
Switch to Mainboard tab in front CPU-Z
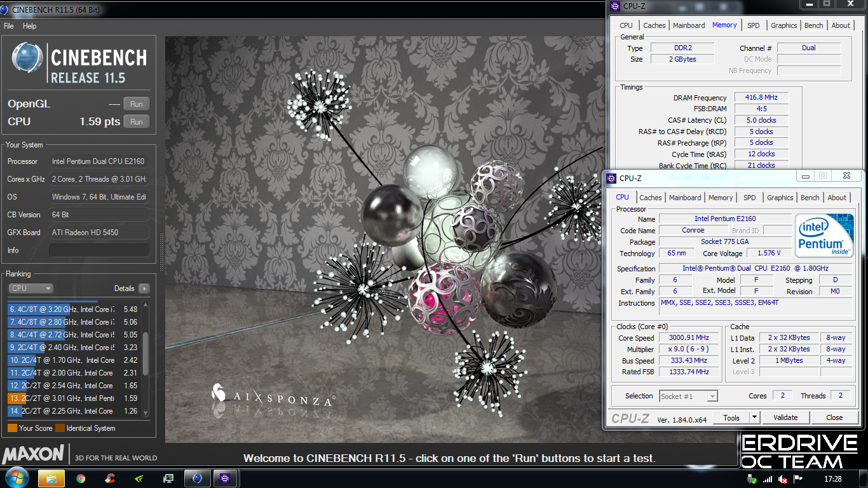685,198
